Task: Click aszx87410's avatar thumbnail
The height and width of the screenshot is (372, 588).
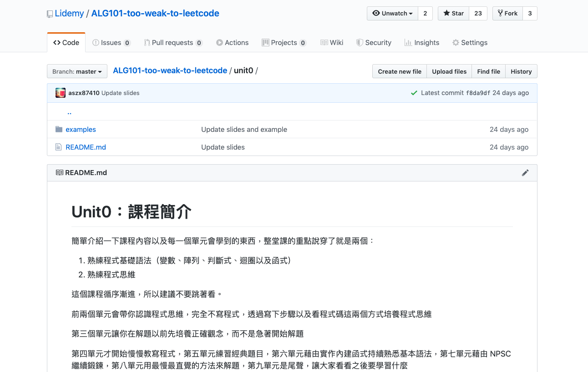Action: [x=61, y=93]
